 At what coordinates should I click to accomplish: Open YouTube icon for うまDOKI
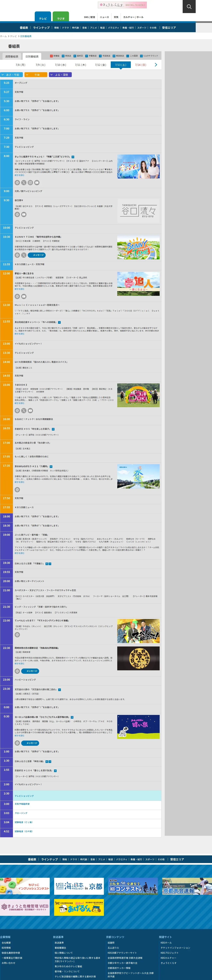point(30,410)
